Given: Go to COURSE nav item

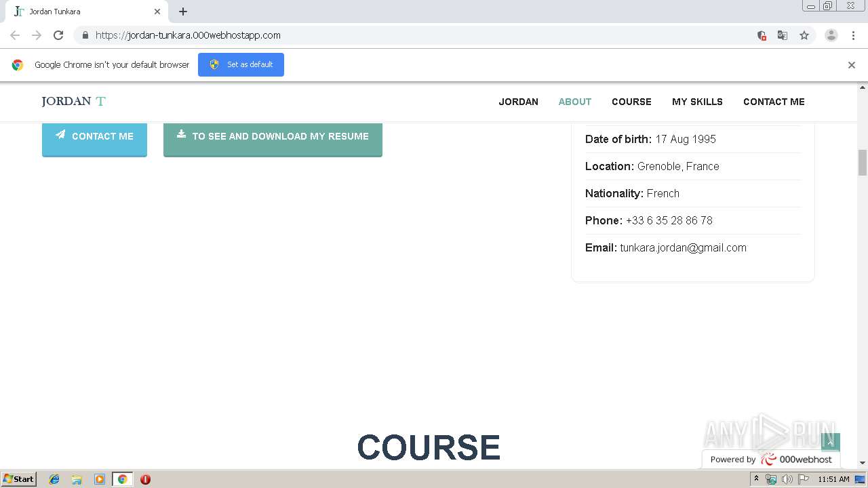Looking at the screenshot, I should click(631, 102).
